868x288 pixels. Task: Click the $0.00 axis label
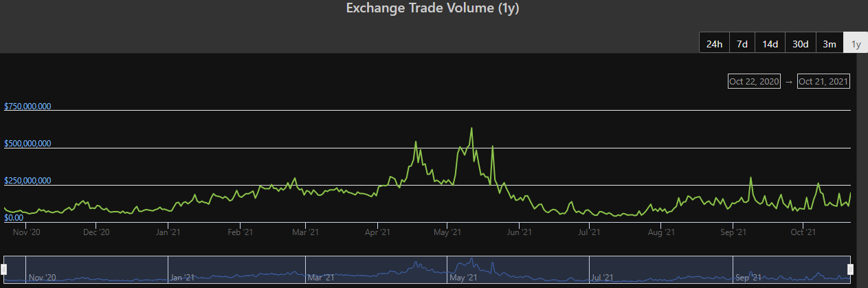click(x=14, y=218)
